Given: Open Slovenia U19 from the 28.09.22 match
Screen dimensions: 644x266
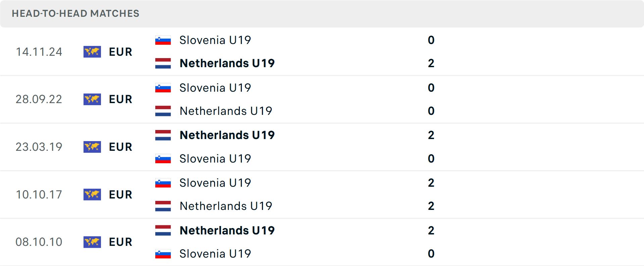Looking at the screenshot, I should click(x=215, y=88).
